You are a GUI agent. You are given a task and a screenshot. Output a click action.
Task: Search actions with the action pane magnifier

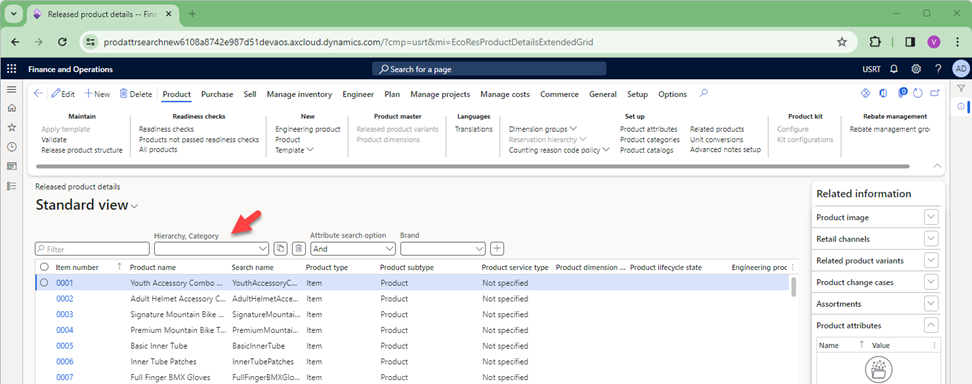(x=703, y=94)
